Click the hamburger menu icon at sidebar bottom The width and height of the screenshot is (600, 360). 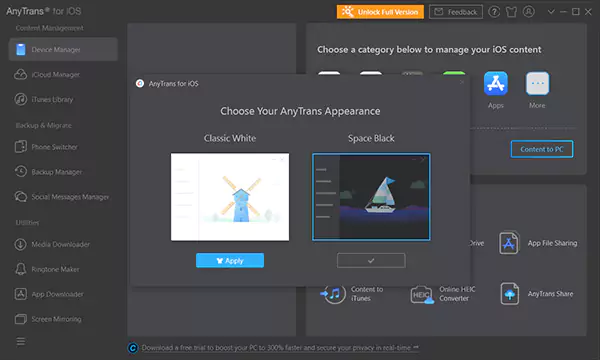tap(21, 341)
